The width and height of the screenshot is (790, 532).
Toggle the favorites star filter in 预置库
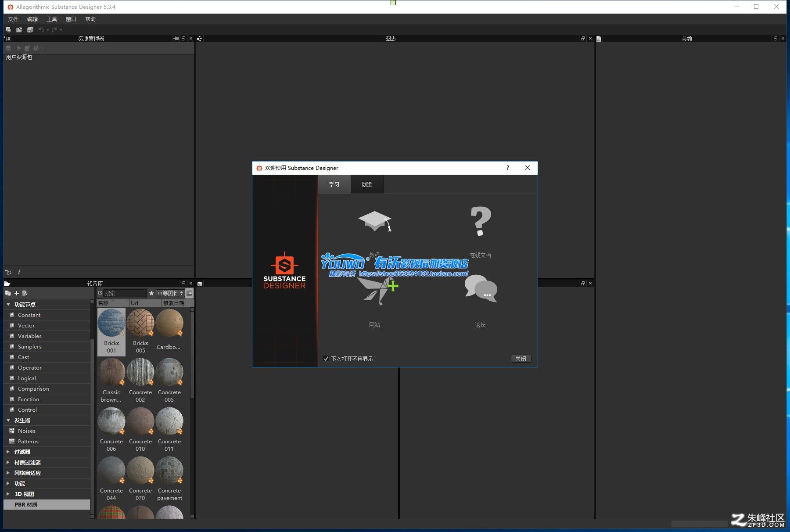(x=151, y=293)
